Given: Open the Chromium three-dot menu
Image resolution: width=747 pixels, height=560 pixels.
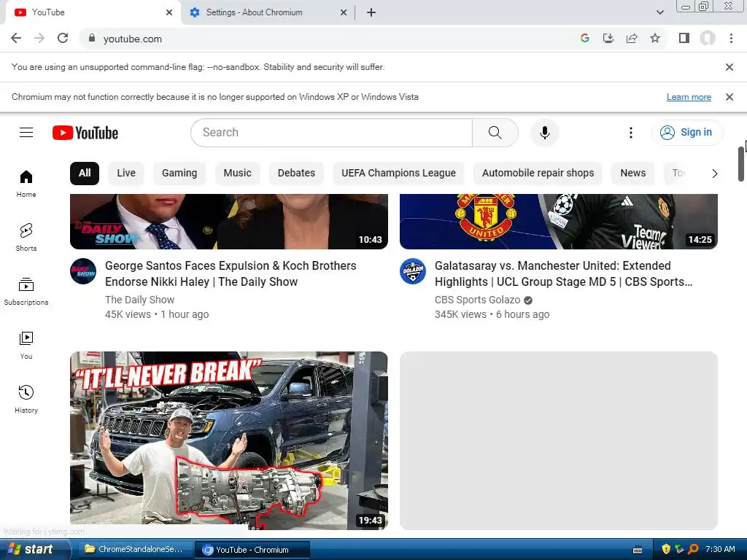Looking at the screenshot, I should [731, 39].
